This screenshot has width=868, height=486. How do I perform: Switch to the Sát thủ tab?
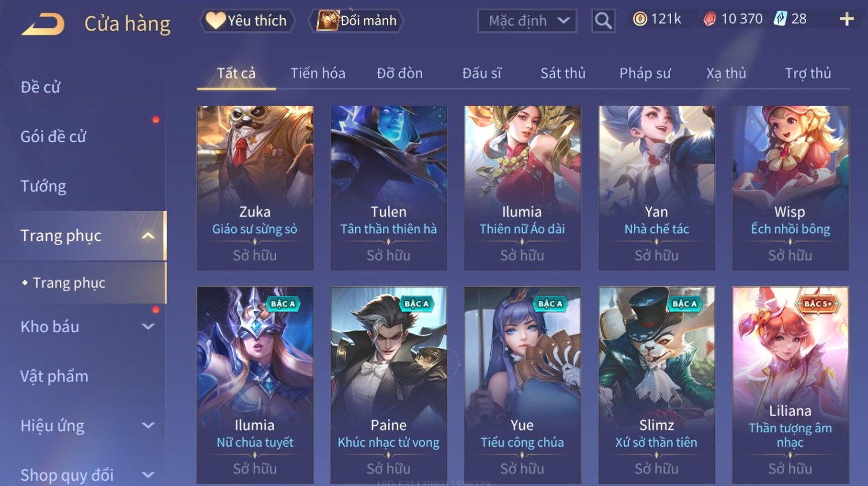pos(562,73)
